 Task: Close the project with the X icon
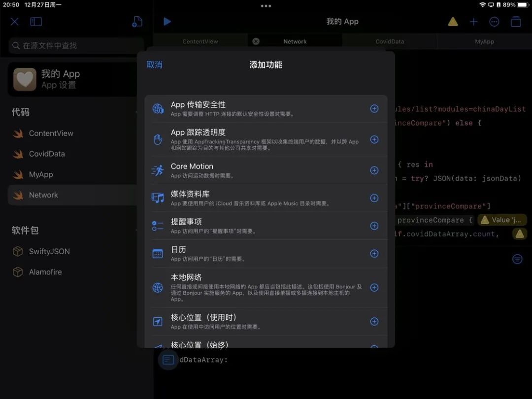click(x=15, y=22)
